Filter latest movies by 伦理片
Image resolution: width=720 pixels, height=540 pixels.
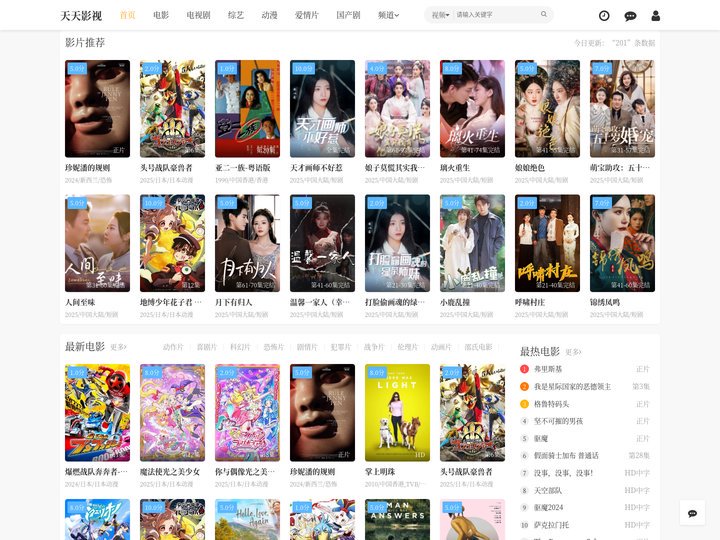tap(408, 347)
